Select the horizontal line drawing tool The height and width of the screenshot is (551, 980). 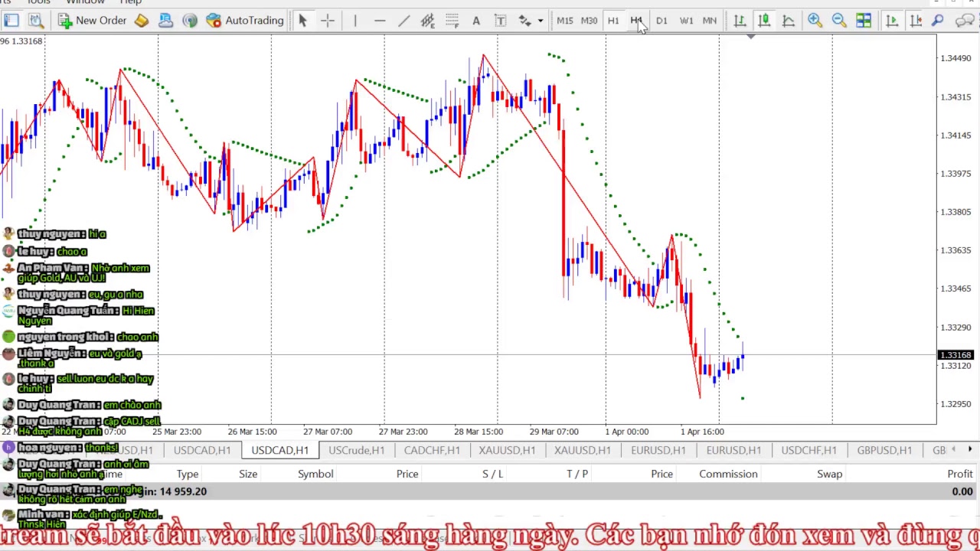point(380,21)
